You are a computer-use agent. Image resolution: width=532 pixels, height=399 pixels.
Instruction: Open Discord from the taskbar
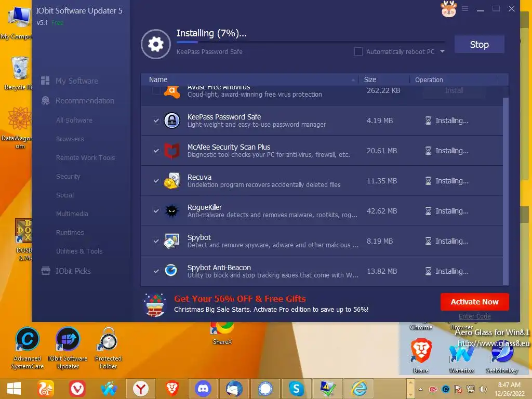click(203, 389)
